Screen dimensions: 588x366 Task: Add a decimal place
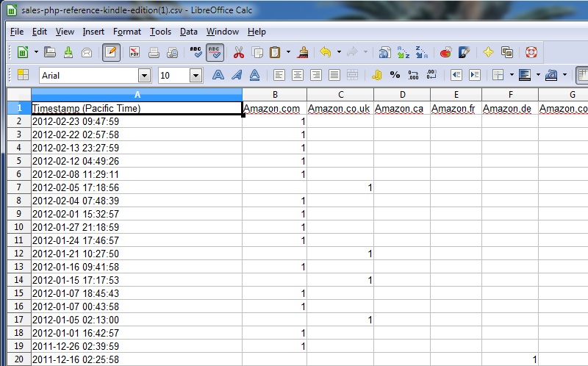click(413, 75)
